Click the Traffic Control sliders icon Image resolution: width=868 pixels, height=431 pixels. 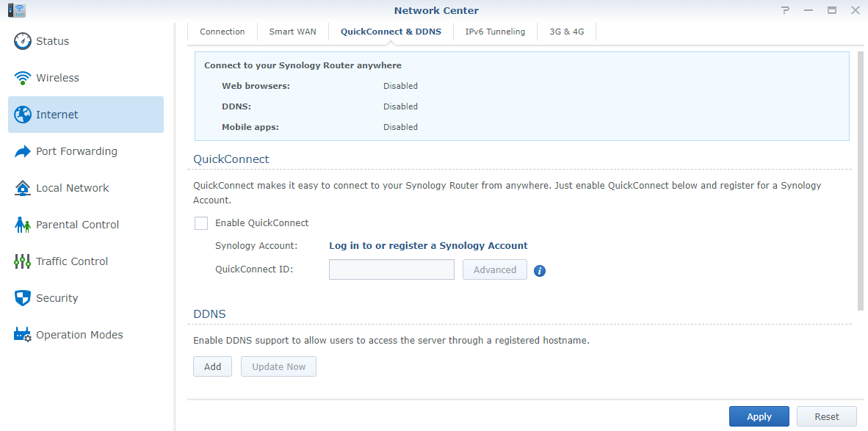point(23,261)
